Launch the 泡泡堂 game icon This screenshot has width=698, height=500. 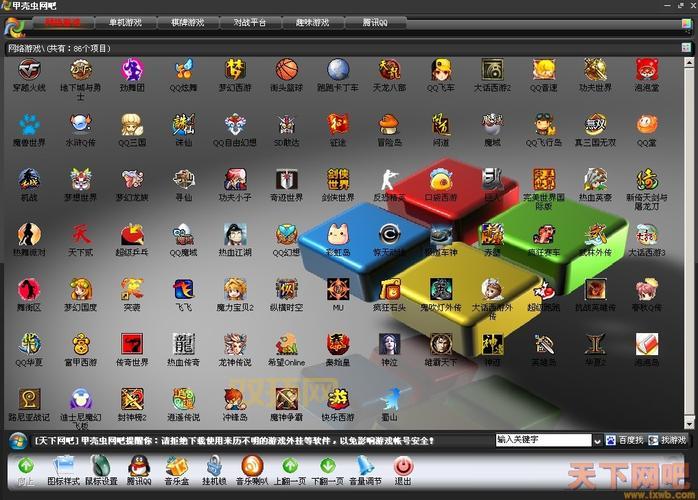(x=647, y=70)
